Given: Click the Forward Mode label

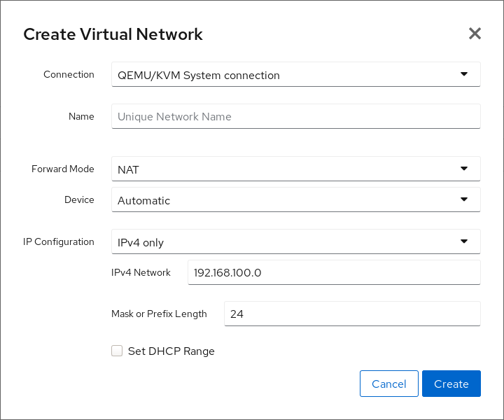Looking at the screenshot, I should point(63,169).
